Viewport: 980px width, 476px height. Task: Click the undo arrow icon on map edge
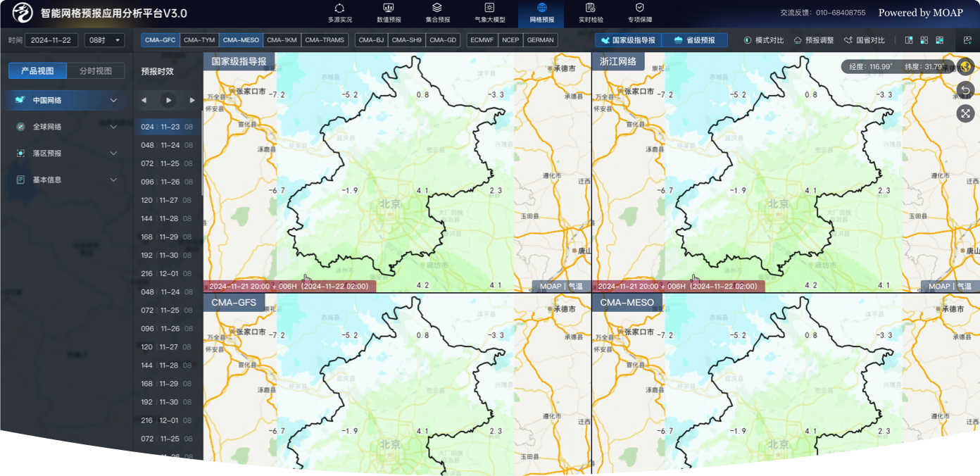(965, 90)
